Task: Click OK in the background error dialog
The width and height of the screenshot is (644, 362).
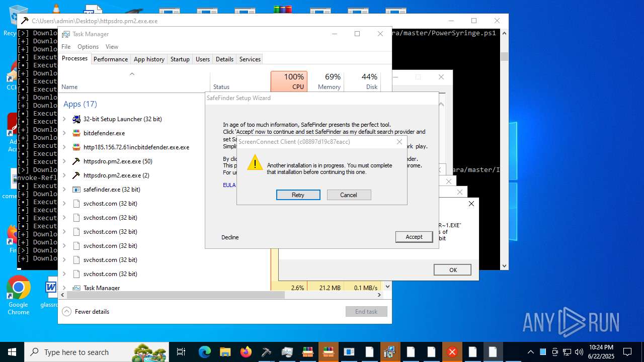Action: [x=453, y=270]
